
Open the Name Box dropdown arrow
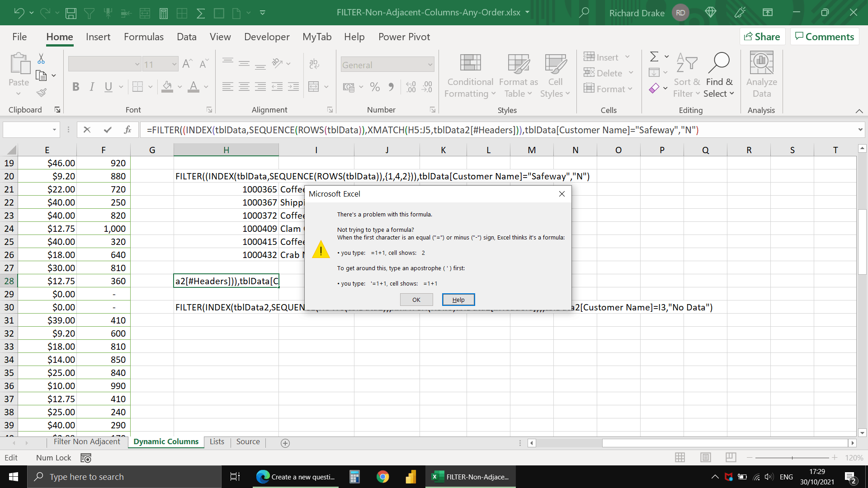54,130
